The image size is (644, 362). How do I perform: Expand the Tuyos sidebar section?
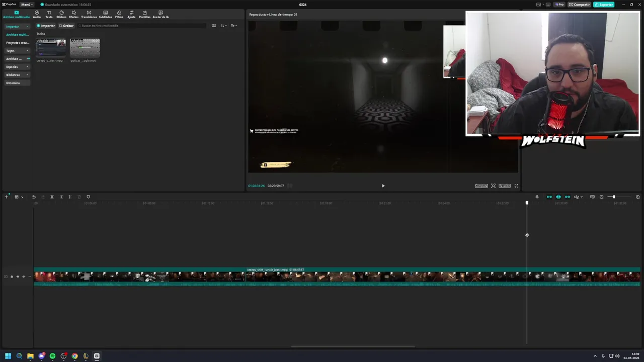[x=17, y=51]
